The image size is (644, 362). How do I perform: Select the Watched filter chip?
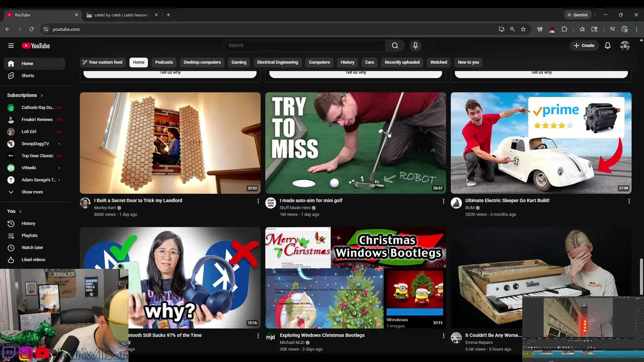(x=439, y=62)
